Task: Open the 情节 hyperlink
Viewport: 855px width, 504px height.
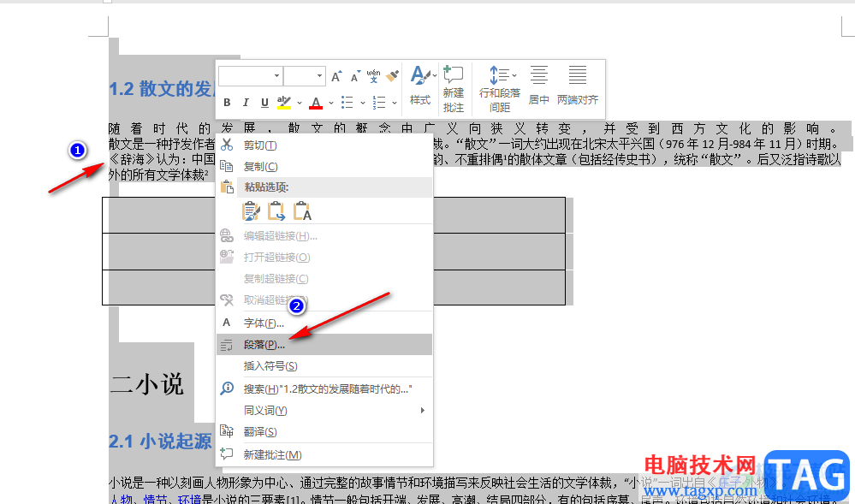Action: pos(156,499)
